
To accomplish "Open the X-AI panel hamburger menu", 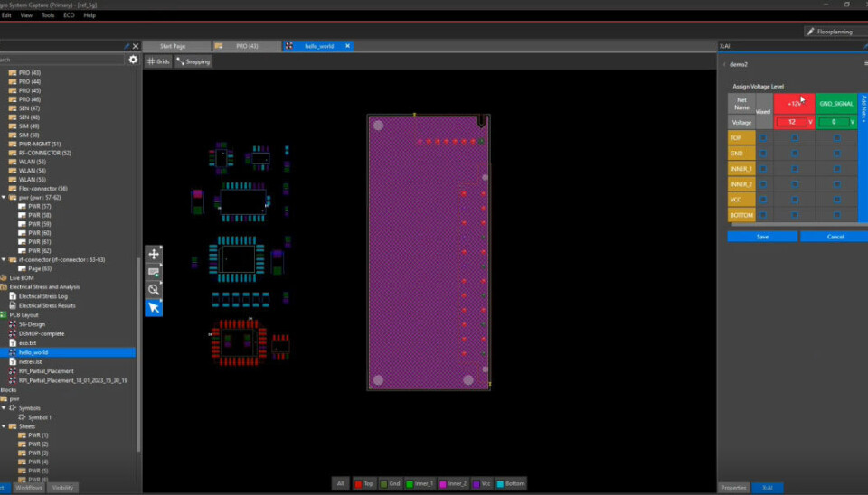I will [866, 63].
